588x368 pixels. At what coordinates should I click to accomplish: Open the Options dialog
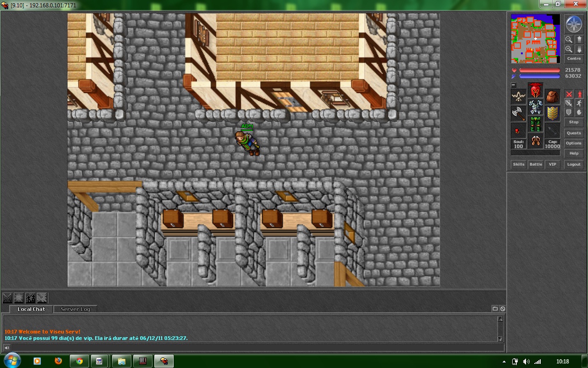[x=574, y=143]
